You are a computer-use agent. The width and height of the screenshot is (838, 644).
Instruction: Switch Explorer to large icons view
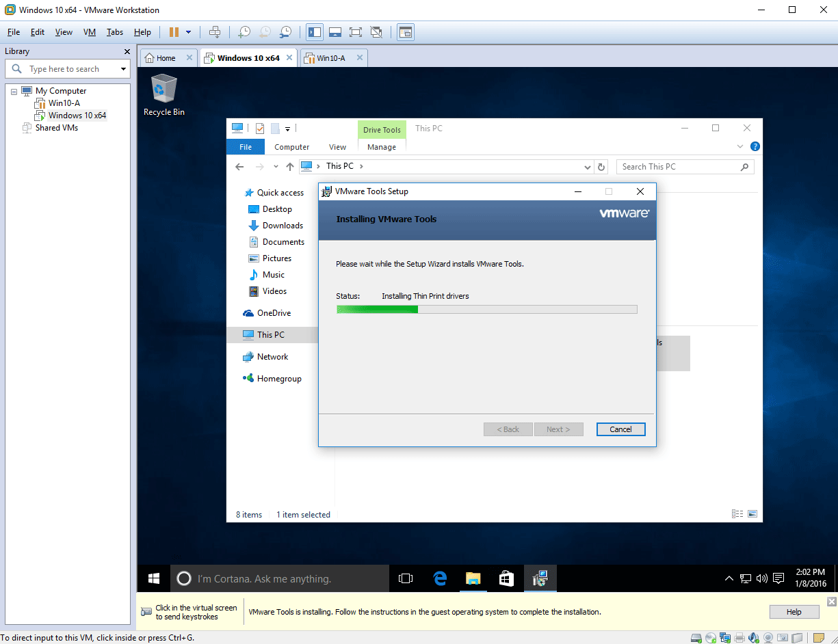coord(752,514)
